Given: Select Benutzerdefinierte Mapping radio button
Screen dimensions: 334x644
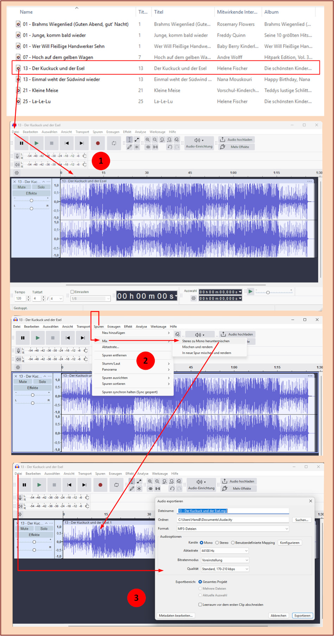Looking at the screenshot, I should tap(233, 543).
